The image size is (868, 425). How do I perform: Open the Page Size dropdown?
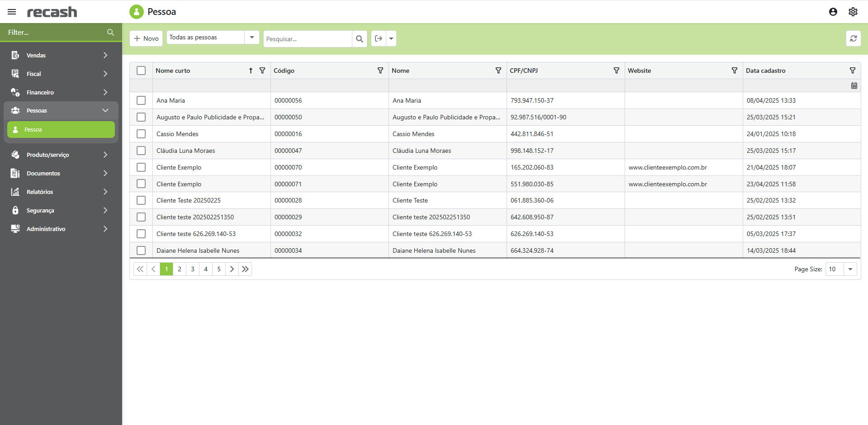point(850,269)
